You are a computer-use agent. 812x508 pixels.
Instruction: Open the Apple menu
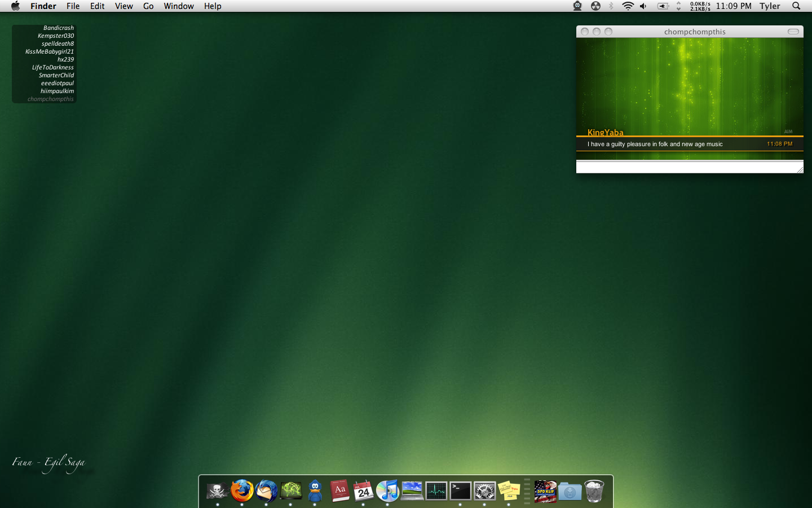[15, 6]
